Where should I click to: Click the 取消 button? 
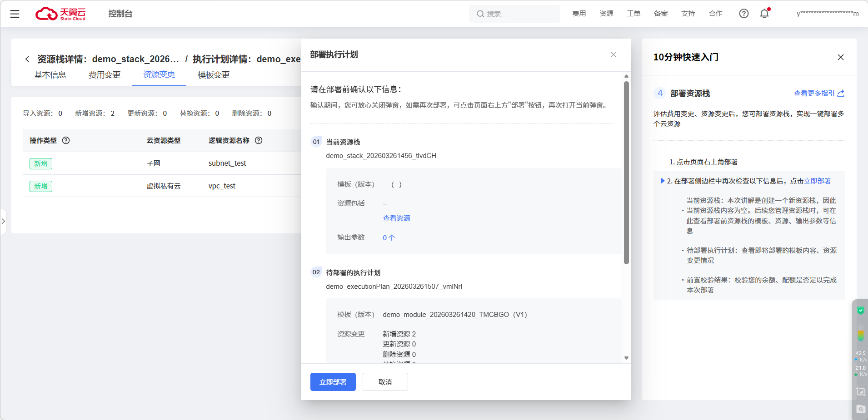[x=385, y=382]
